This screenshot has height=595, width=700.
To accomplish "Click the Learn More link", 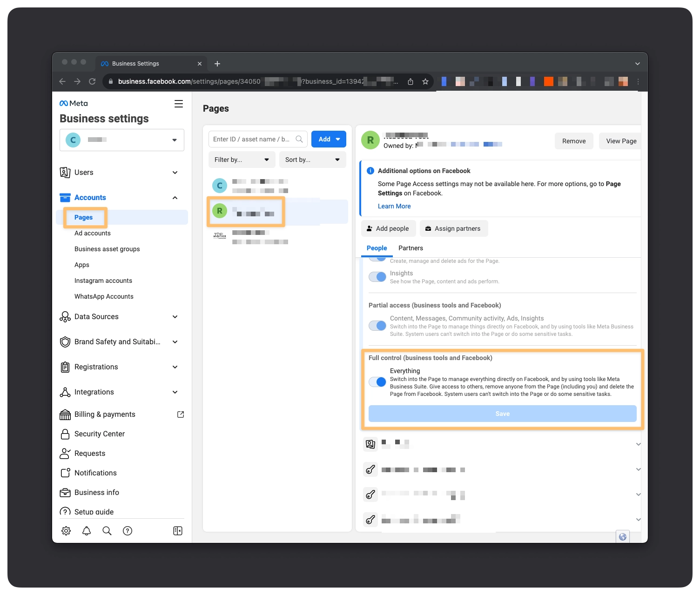I will (x=394, y=206).
